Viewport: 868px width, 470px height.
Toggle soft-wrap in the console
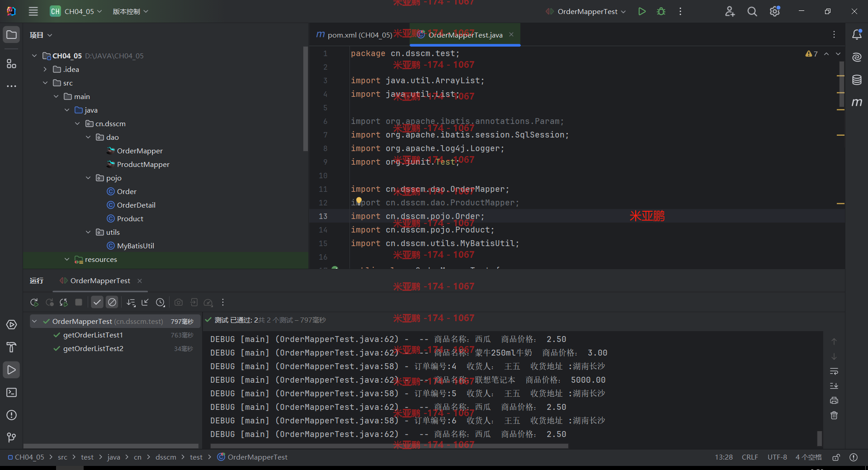pyautogui.click(x=834, y=371)
